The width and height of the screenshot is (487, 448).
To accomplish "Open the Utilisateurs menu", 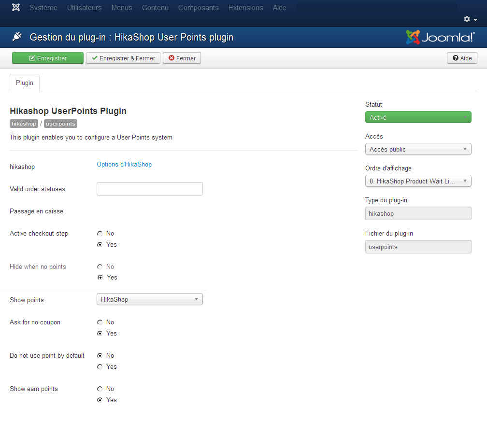I will [85, 8].
